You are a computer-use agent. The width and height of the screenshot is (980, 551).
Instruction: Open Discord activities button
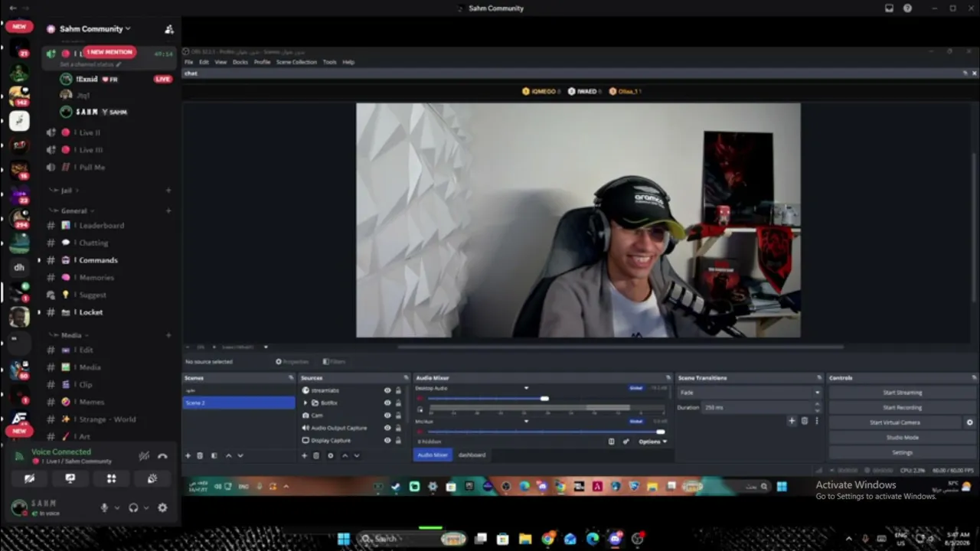pyautogui.click(x=112, y=478)
